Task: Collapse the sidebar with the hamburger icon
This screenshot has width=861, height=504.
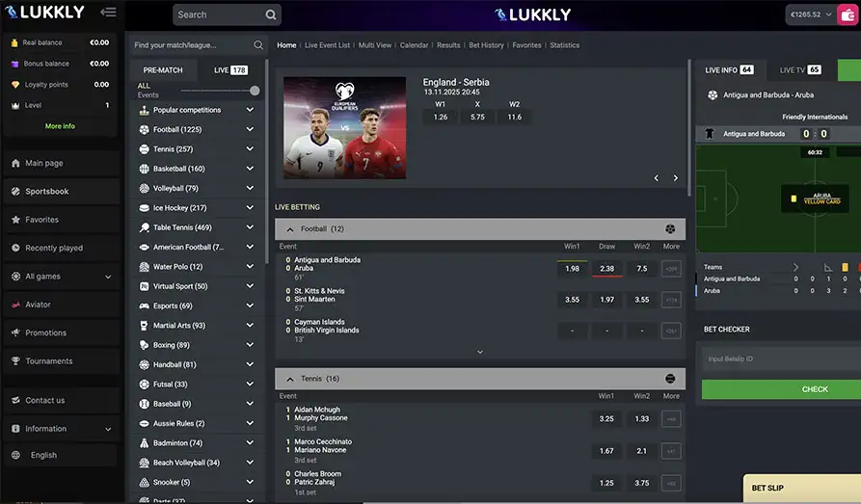Action: point(108,13)
